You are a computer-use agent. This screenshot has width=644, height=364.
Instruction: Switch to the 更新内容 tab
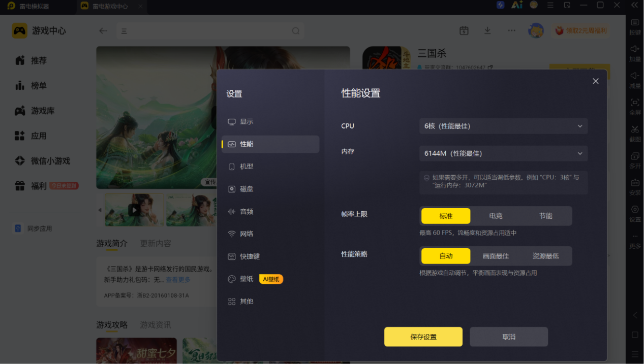pyautogui.click(x=156, y=243)
